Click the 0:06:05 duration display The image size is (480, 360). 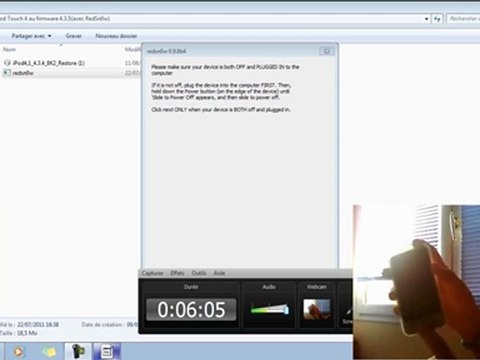(191, 310)
